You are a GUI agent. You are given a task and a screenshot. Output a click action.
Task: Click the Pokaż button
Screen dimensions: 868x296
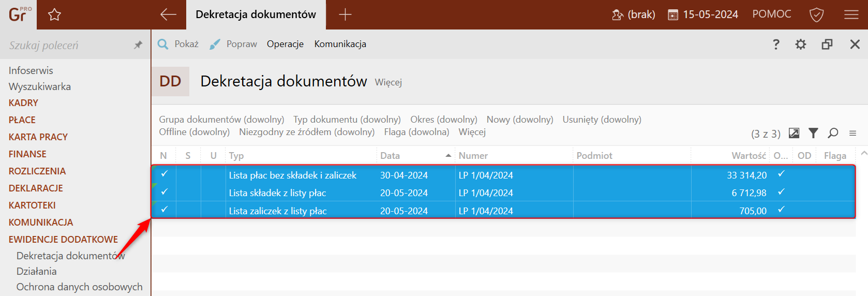coord(178,44)
